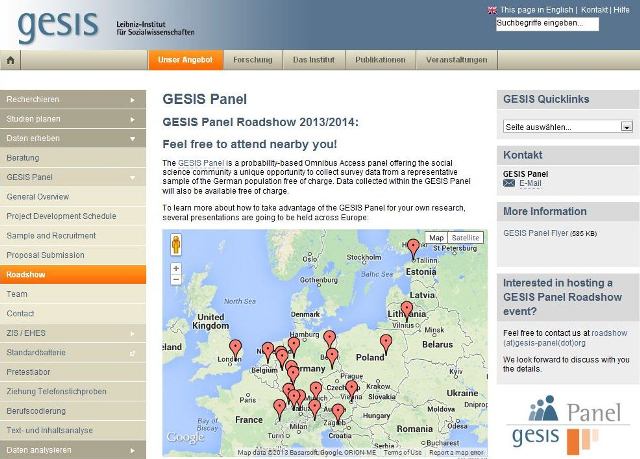Click the Suchbegriffe eingeben search field
The width and height of the screenshot is (640, 459).
(x=547, y=24)
